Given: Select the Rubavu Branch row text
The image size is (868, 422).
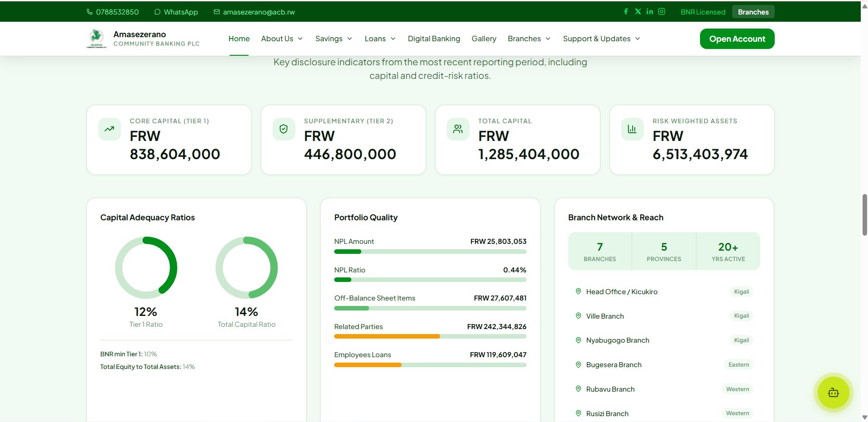Looking at the screenshot, I should point(610,389).
